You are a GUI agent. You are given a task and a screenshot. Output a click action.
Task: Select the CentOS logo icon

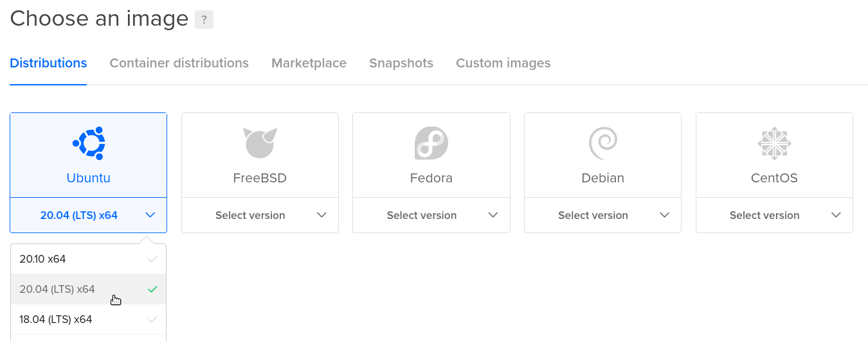pyautogui.click(x=774, y=143)
